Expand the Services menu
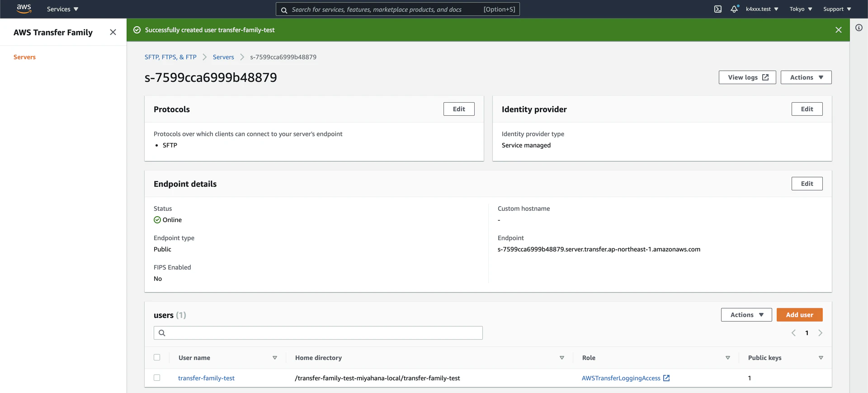 point(63,9)
